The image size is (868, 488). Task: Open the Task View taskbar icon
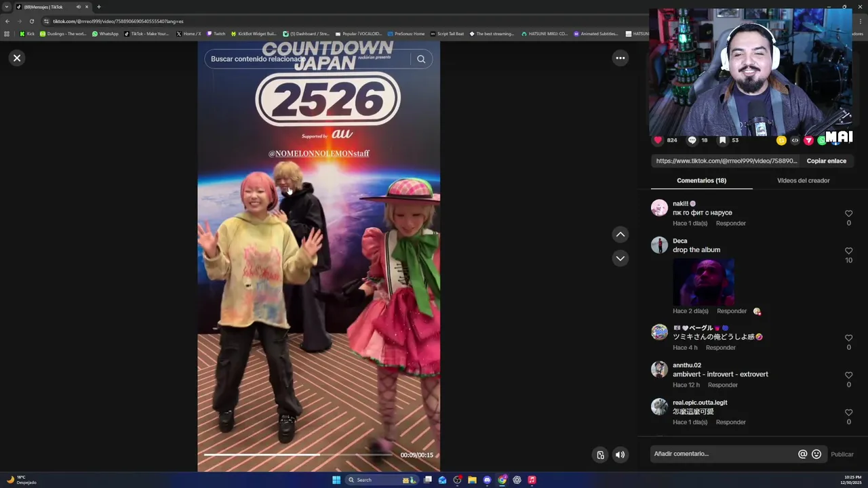[428, 480]
